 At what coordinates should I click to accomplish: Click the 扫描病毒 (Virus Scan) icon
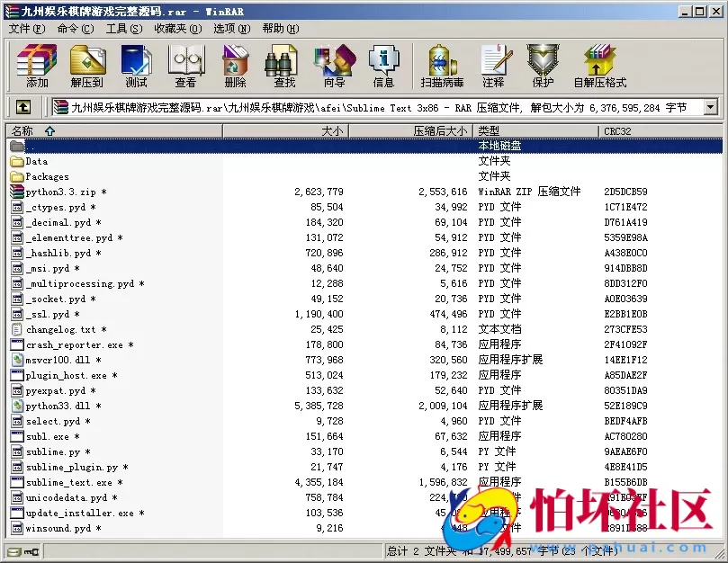tap(440, 63)
